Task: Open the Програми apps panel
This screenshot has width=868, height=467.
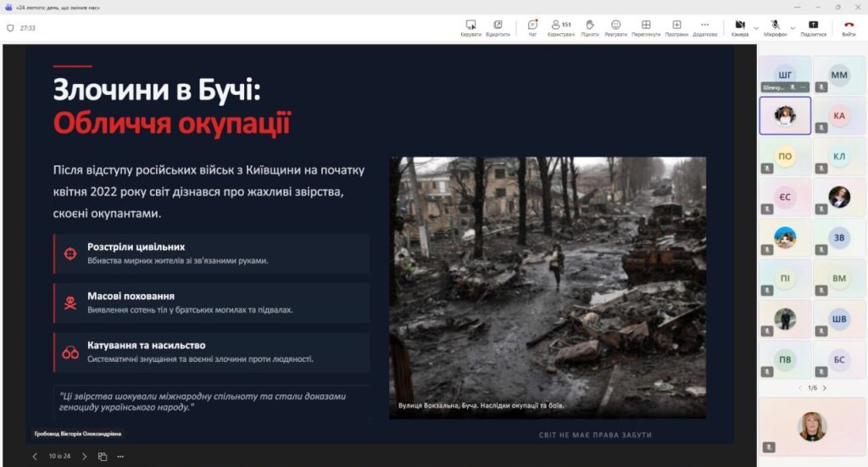Action: click(676, 28)
